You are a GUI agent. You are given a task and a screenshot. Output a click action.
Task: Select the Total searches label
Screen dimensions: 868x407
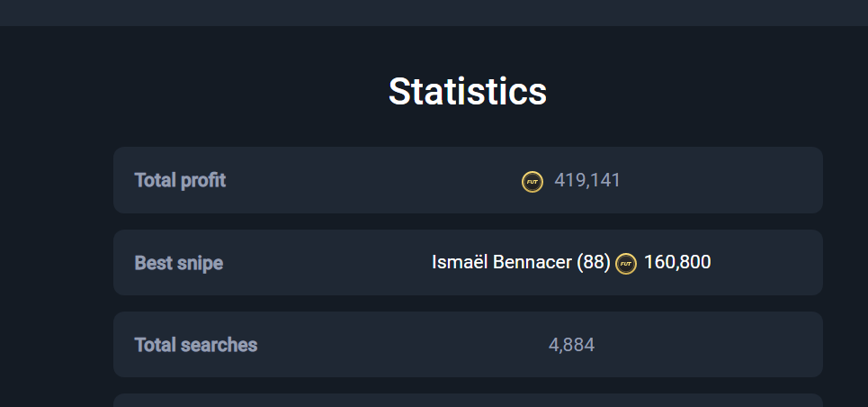195,345
